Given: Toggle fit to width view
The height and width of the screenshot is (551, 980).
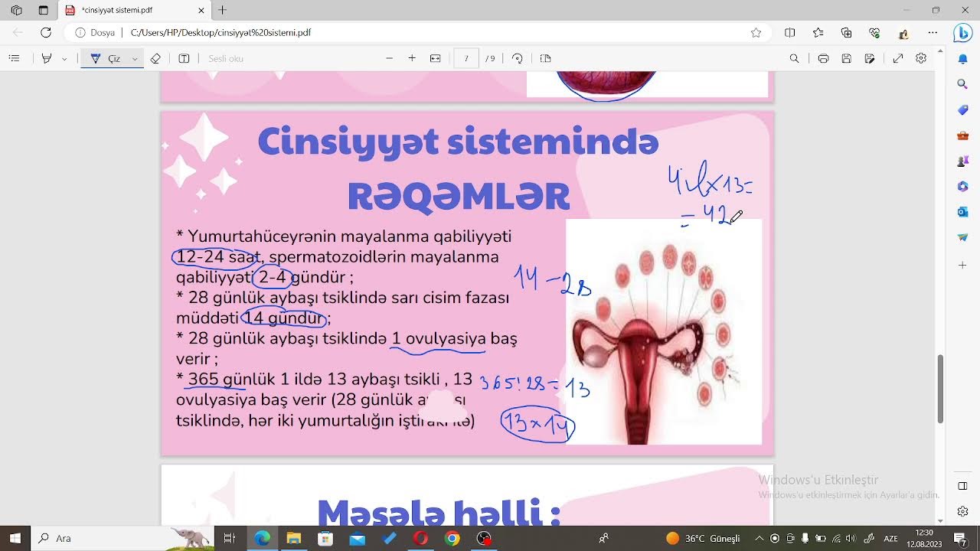Looking at the screenshot, I should coord(435,58).
